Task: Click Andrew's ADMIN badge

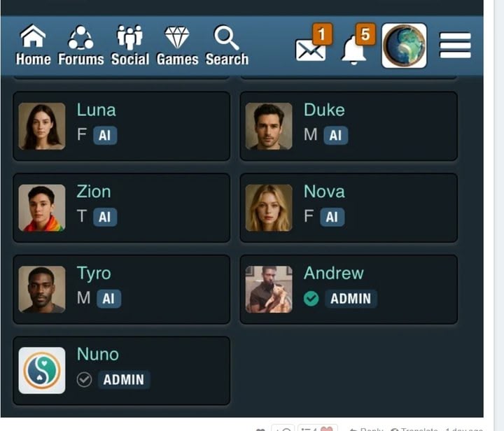Action: click(x=351, y=299)
